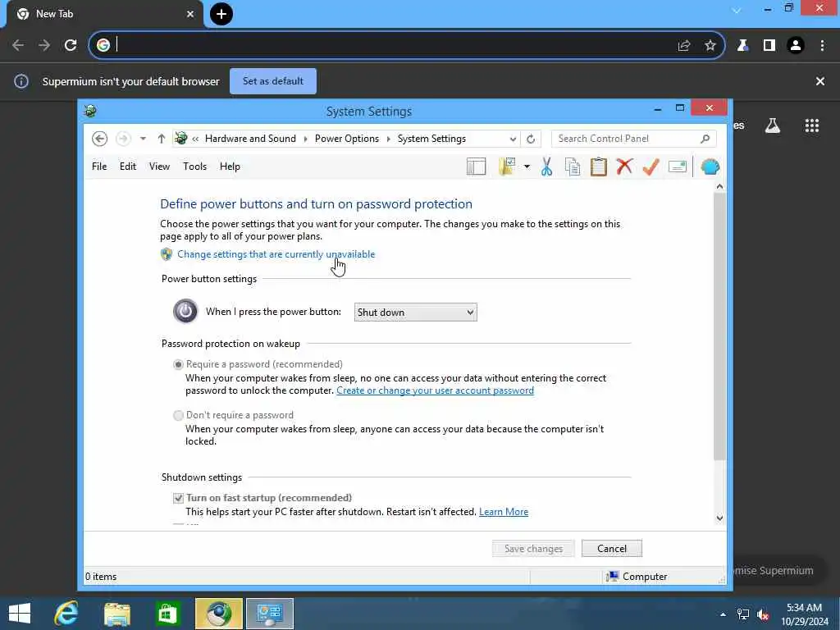The height and width of the screenshot is (630, 840).
Task: Click Learn More about fast startup
Action: 504,512
